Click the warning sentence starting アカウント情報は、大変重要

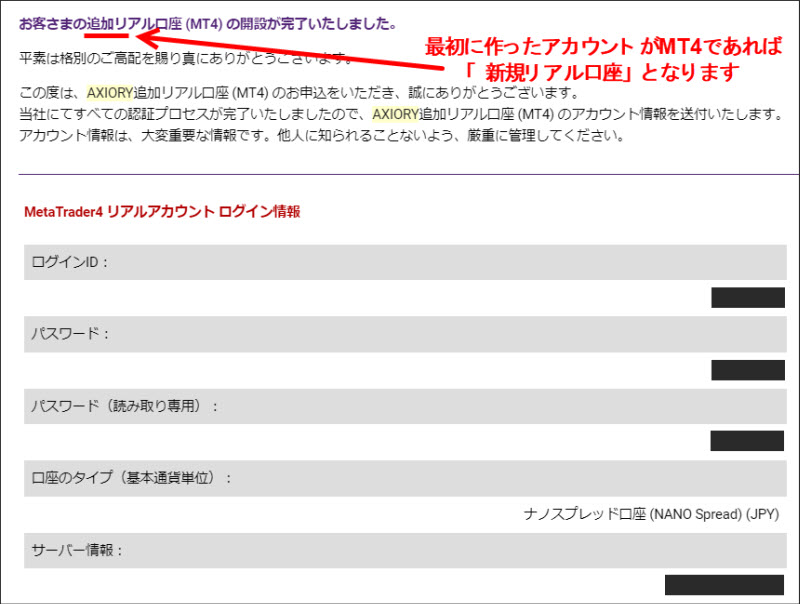[x=322, y=135]
